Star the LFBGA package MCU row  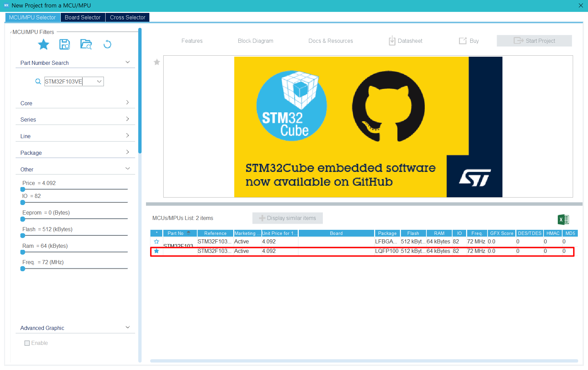point(157,242)
